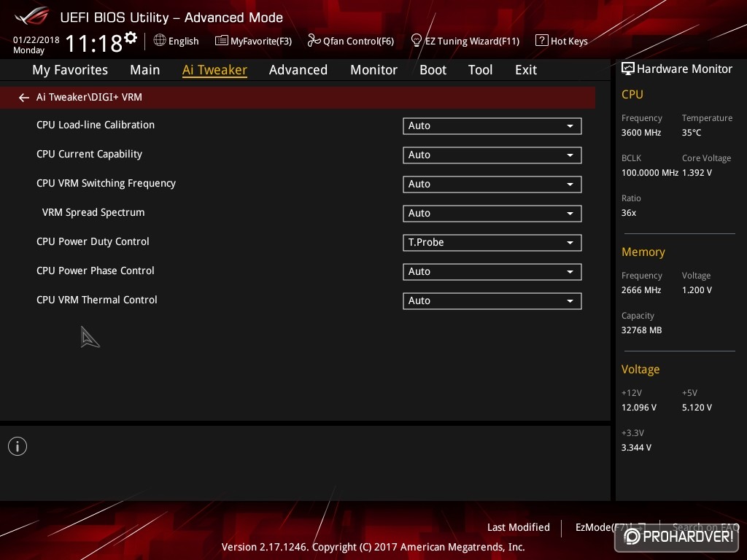The height and width of the screenshot is (560, 747).
Task: Expand CPU VRM Switching Frequency dropdown
Action: pyautogui.click(x=492, y=184)
